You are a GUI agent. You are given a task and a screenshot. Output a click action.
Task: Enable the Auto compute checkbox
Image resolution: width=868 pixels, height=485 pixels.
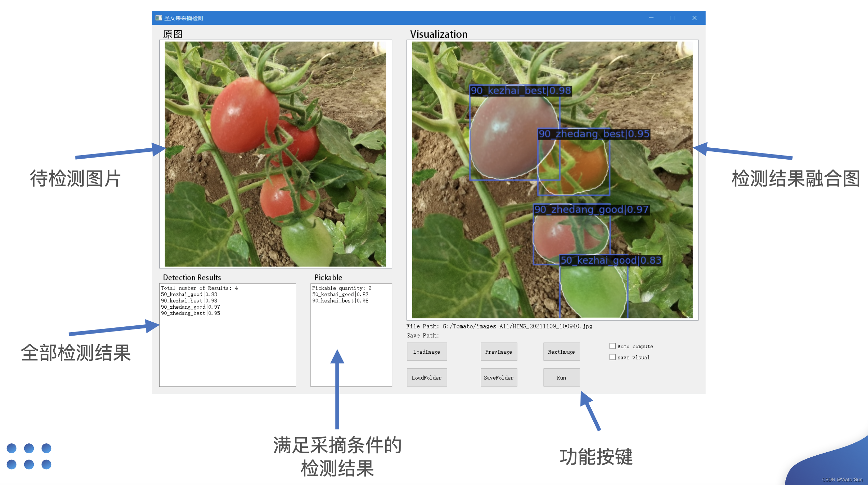point(612,346)
